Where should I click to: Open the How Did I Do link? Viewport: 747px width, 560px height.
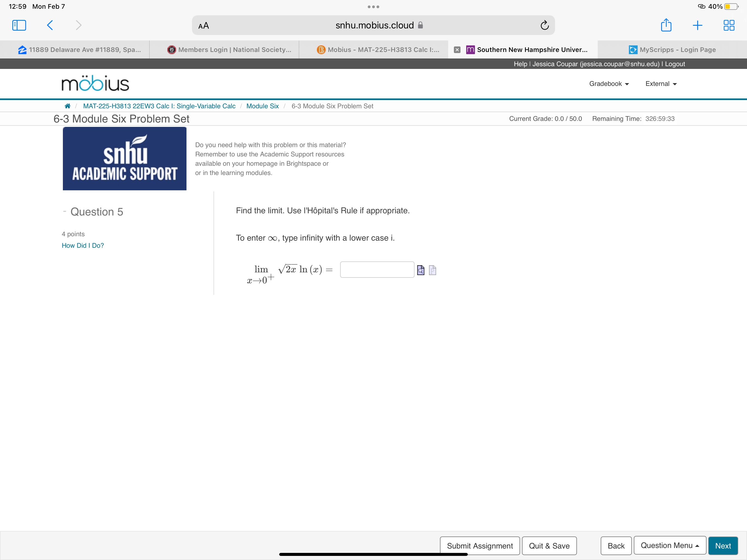82,245
